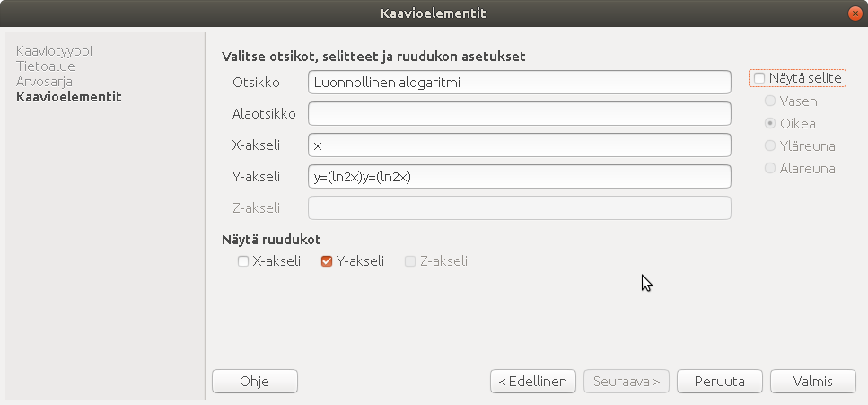The height and width of the screenshot is (405, 868).
Task: Go to the Kaaviotyyppi step
Action: click(54, 51)
